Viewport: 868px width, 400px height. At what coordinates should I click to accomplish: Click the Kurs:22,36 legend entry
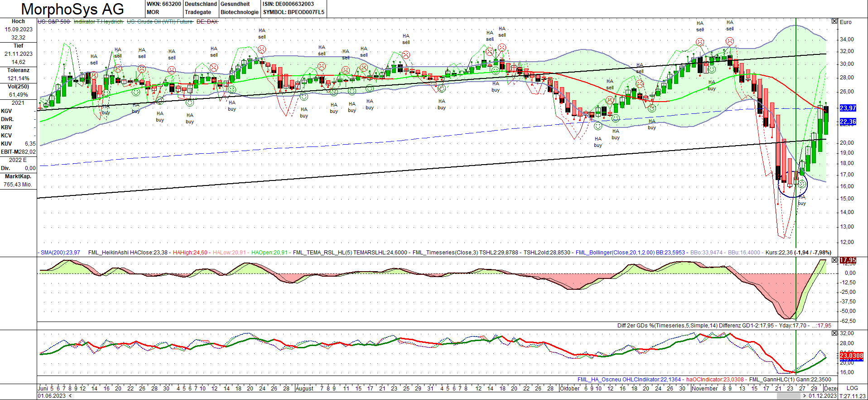pos(798,253)
